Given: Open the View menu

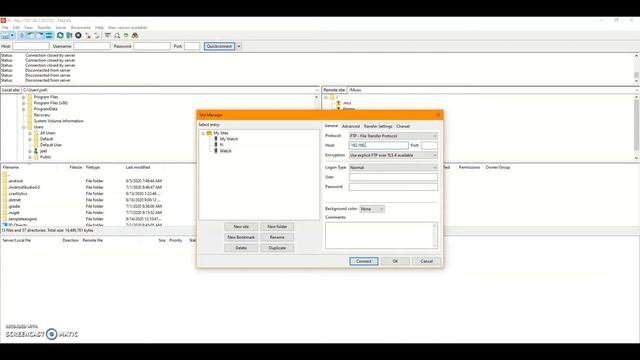Looking at the screenshot, I should click(28, 27).
